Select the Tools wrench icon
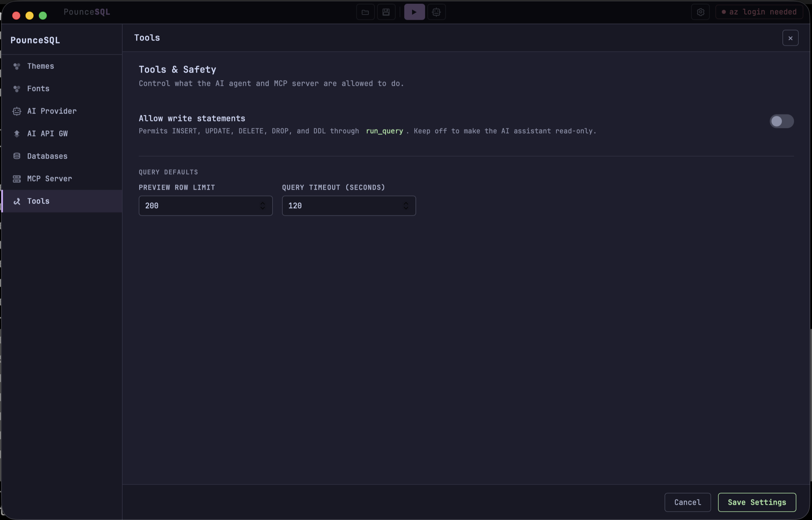The height and width of the screenshot is (520, 812). coord(17,201)
